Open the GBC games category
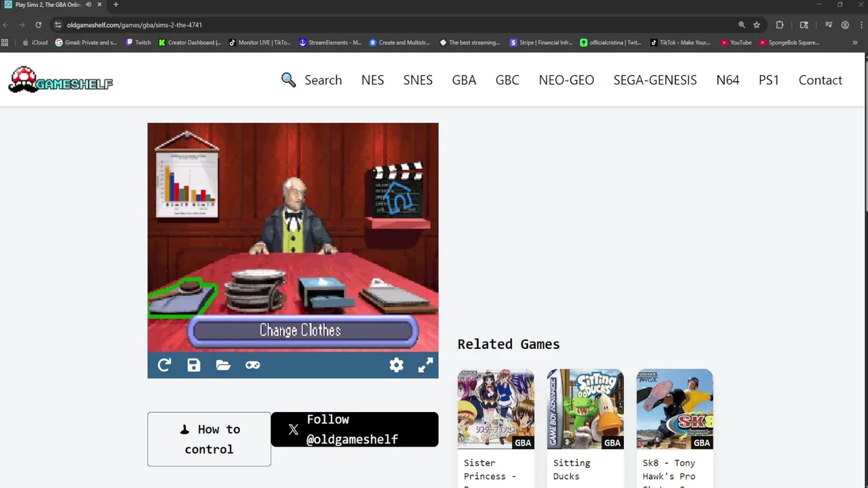The image size is (868, 488). pos(507,80)
